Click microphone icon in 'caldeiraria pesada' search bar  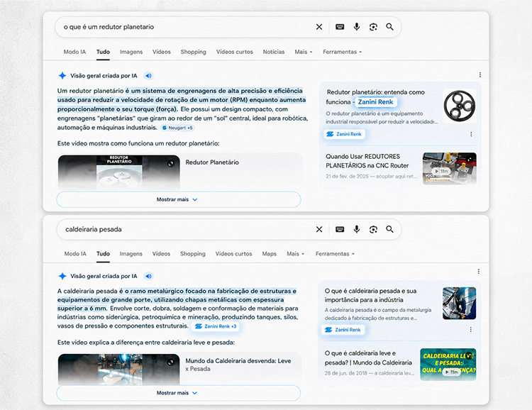pyautogui.click(x=357, y=229)
